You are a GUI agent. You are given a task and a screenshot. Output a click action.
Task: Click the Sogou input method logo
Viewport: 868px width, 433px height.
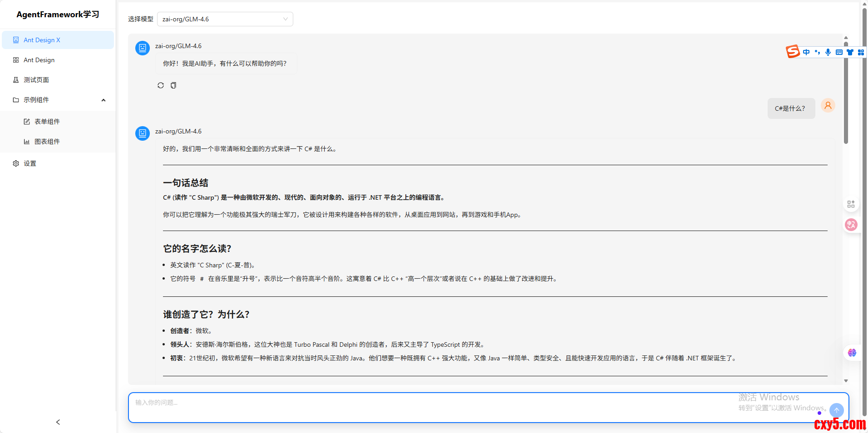(793, 52)
